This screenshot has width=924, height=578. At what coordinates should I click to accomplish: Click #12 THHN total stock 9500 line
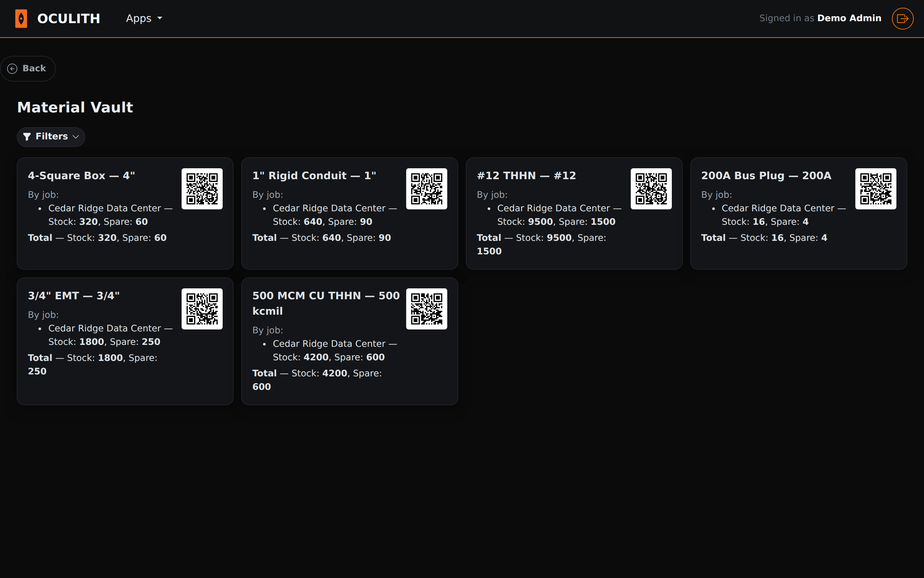542,244
